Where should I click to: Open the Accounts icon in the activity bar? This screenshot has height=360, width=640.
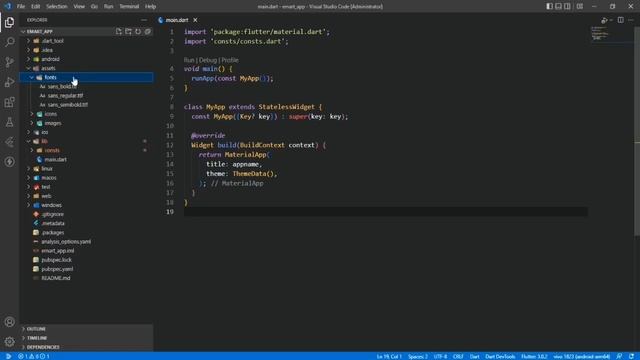pos(9,322)
